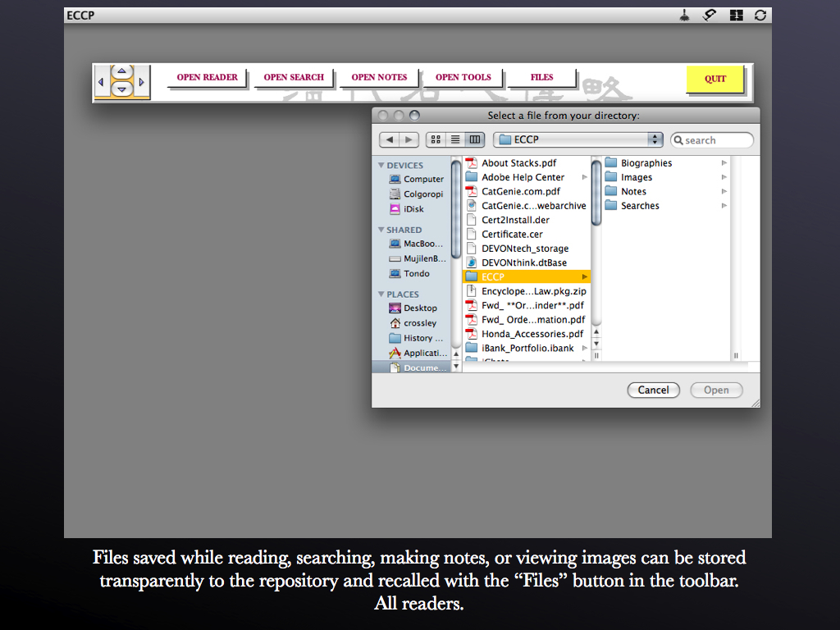Select Certificate.cer file
This screenshot has height=630, width=840.
pyautogui.click(x=527, y=234)
